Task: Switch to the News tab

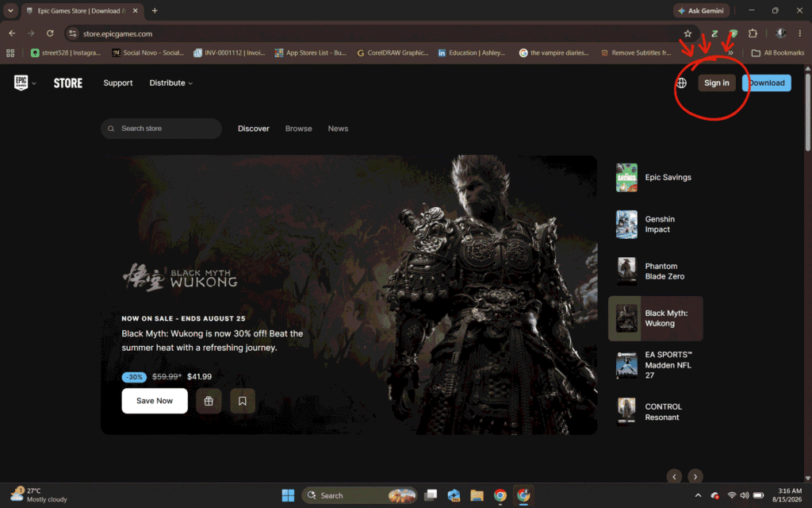Action: 338,129
